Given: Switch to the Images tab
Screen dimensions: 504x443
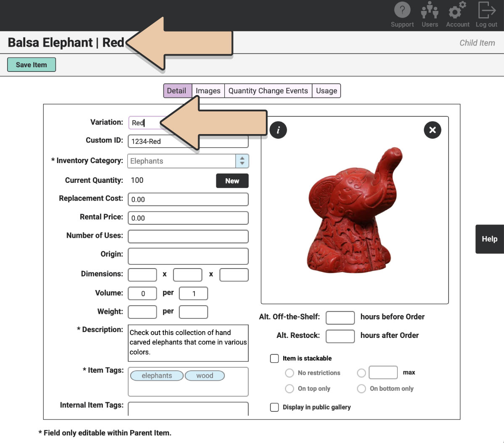Looking at the screenshot, I should [x=208, y=91].
